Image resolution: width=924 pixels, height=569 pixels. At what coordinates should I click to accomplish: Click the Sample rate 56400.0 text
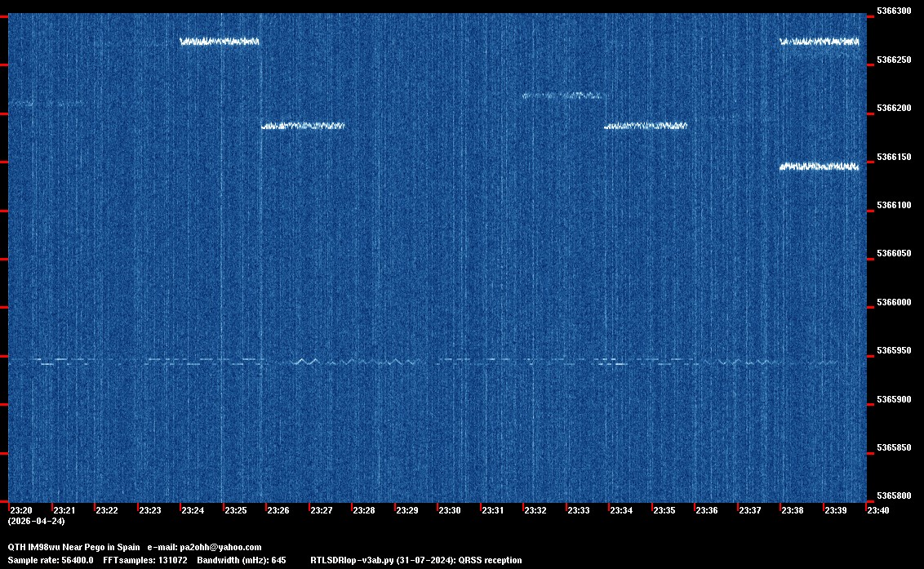51,560
